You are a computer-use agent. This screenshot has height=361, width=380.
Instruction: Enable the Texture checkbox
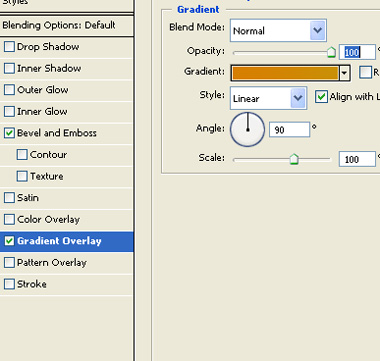coord(22,176)
